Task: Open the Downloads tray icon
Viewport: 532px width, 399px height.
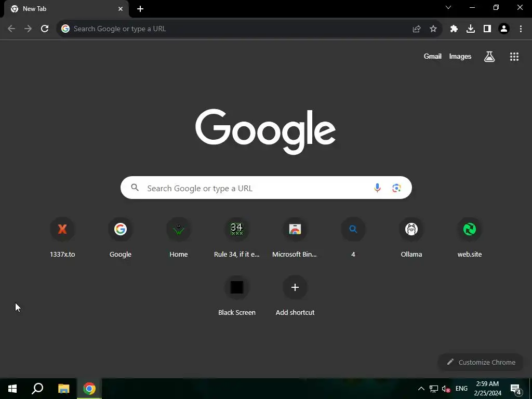Action: [471, 29]
